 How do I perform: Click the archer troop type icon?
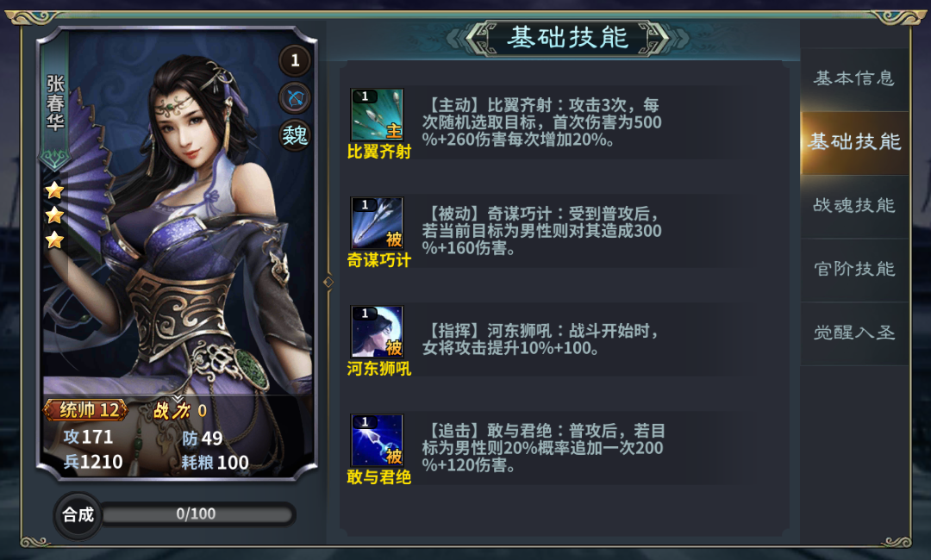click(x=295, y=98)
